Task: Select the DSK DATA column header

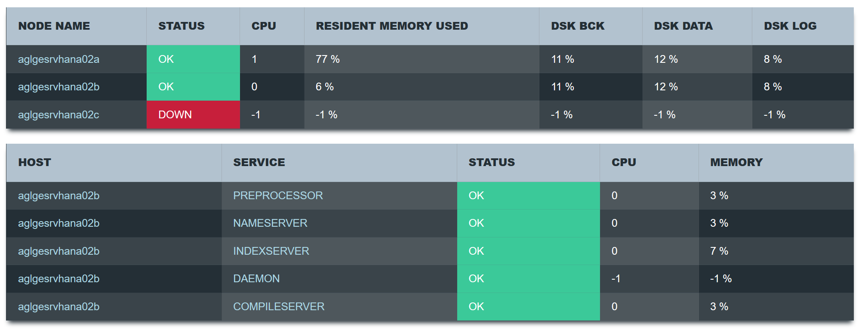Action: 683,26
